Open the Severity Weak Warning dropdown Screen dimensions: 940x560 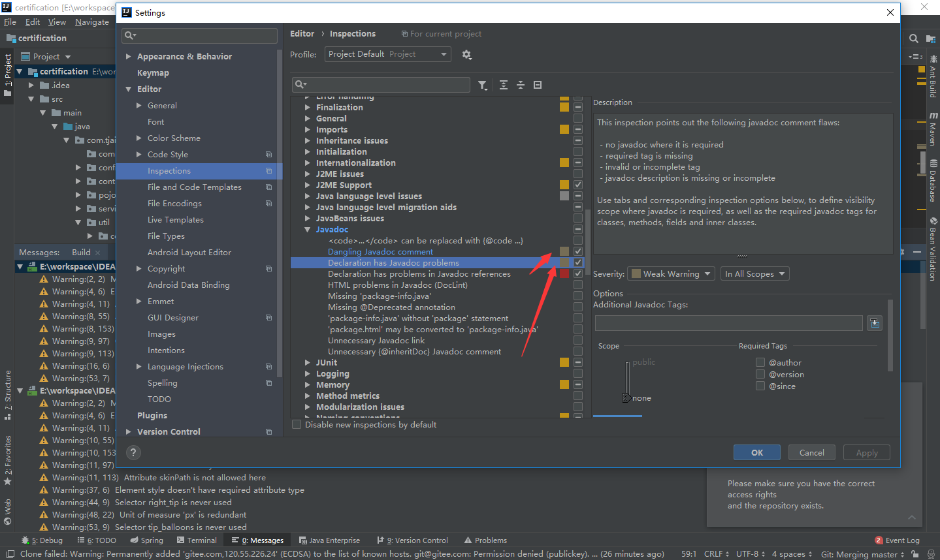pyautogui.click(x=671, y=273)
